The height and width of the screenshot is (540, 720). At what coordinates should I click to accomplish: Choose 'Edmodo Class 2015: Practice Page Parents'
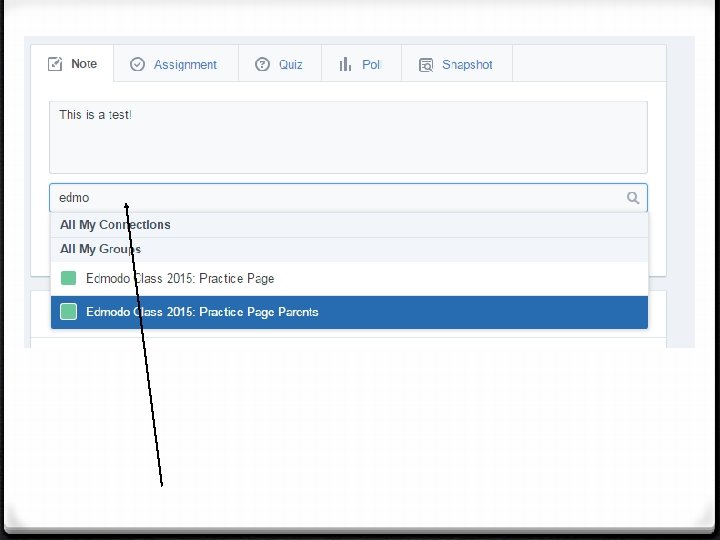pos(349,312)
